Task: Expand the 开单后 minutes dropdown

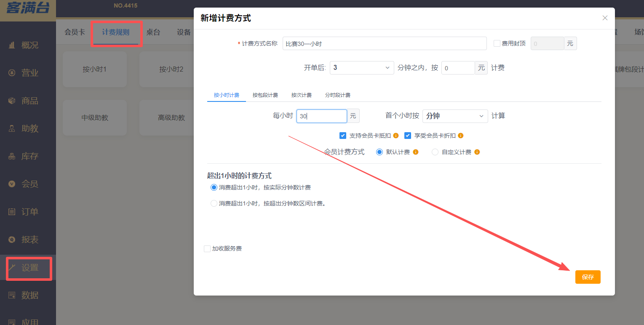Action: 361,68
